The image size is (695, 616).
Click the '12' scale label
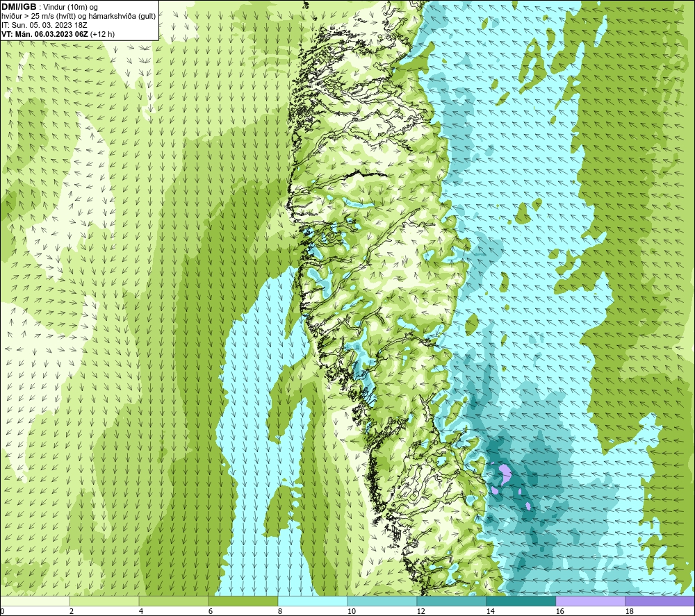(420, 612)
